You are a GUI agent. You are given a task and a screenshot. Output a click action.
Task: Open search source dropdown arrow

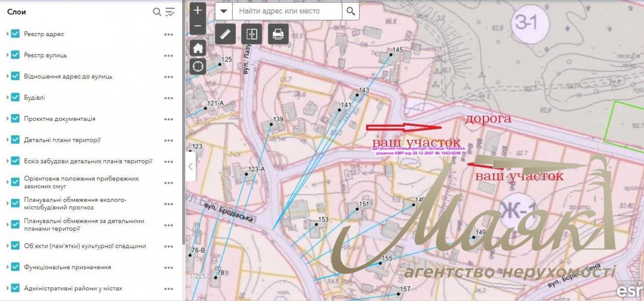coord(224,11)
